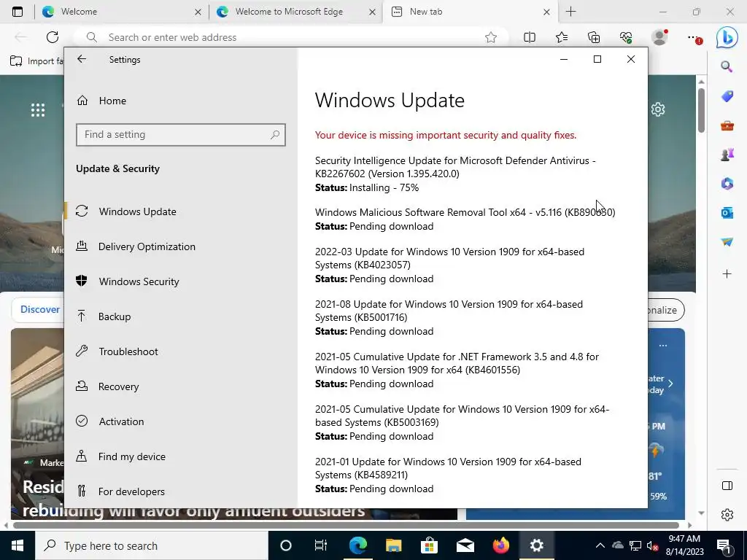The width and height of the screenshot is (747, 560).
Task: Click the Edge address bar
Action: click(290, 37)
